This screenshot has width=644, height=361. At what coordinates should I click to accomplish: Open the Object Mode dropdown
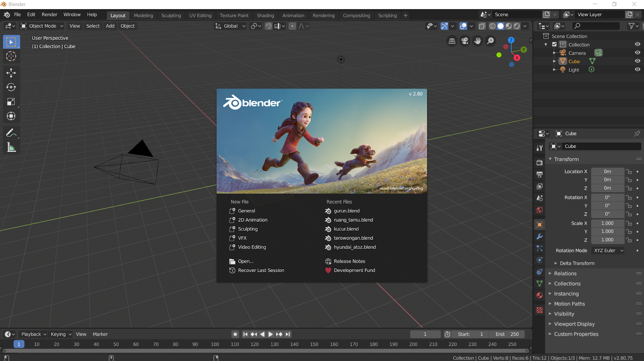pos(42,26)
